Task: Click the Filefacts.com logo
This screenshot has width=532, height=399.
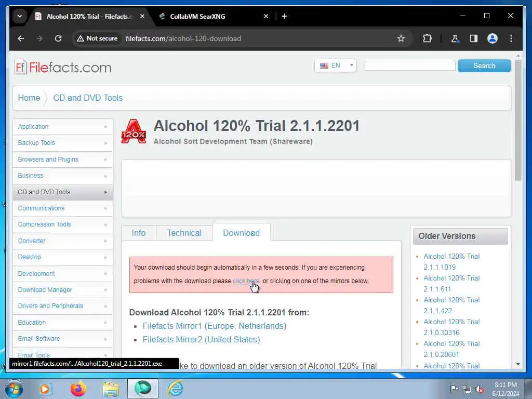Action: [x=63, y=67]
